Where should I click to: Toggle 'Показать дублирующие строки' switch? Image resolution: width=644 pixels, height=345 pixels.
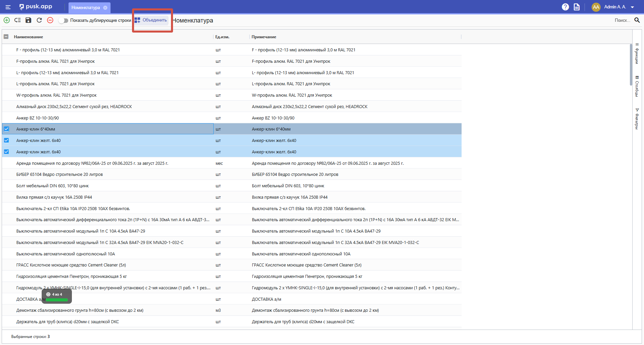click(x=63, y=20)
